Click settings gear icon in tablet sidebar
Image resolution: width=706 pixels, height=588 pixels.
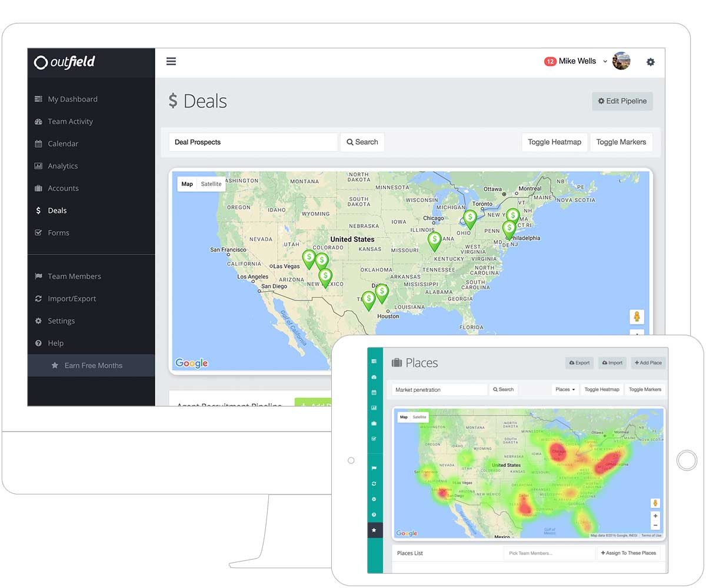[x=375, y=499]
